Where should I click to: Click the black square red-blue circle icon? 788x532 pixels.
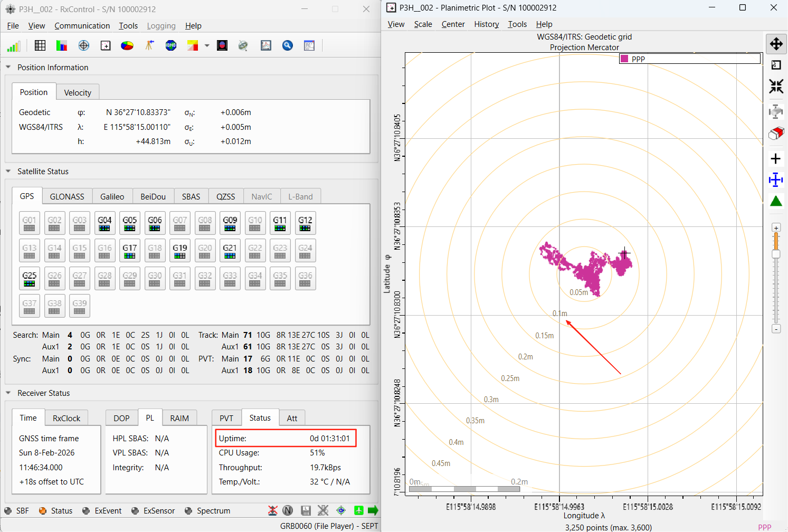coord(222,45)
